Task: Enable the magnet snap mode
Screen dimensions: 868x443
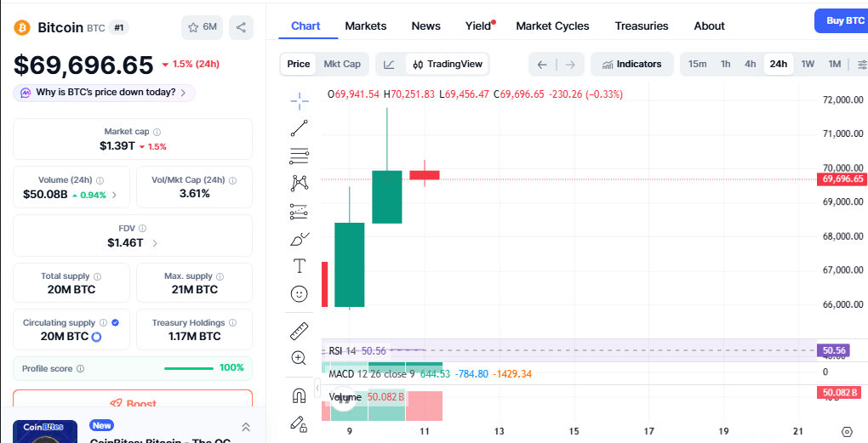Action: (300, 395)
